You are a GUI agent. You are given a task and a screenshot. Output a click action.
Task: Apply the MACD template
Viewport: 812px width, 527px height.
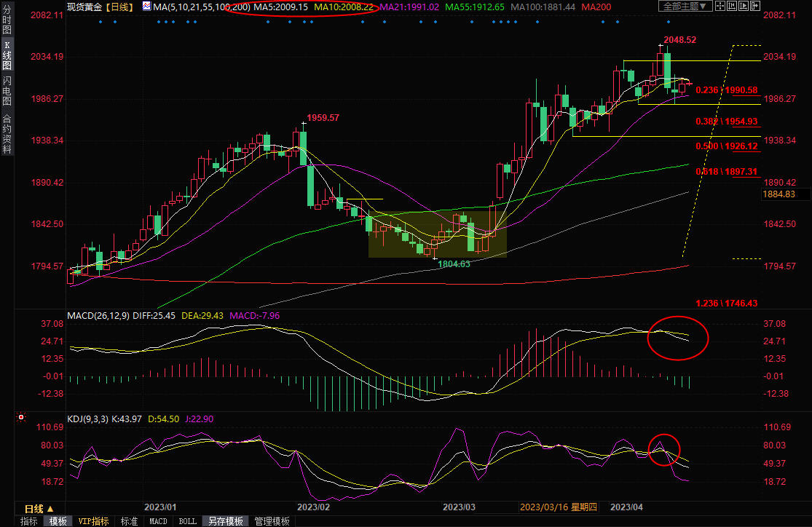click(158, 521)
